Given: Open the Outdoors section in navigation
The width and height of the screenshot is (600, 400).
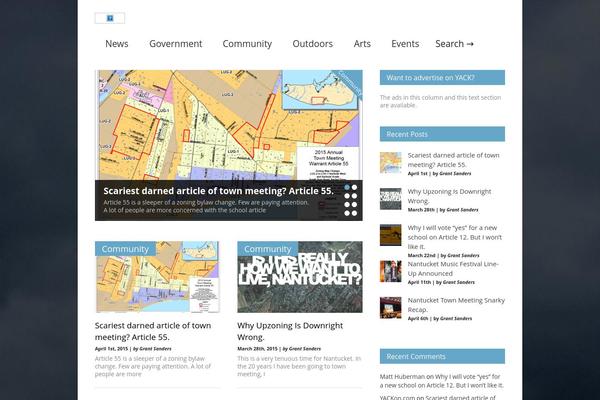Looking at the screenshot, I should [x=313, y=44].
